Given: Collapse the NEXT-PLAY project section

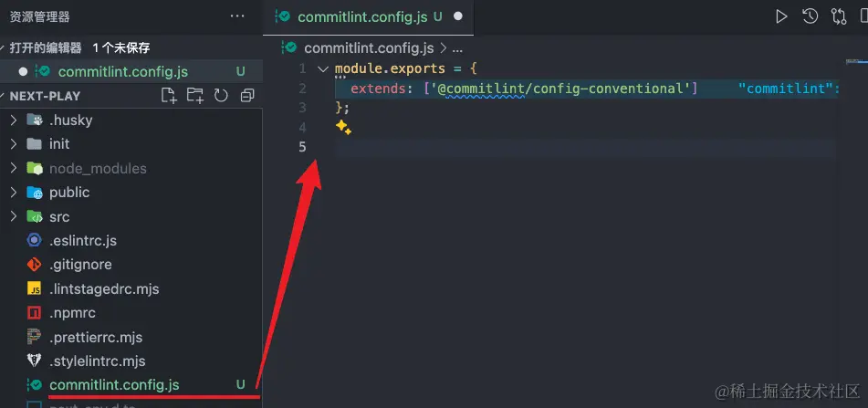Looking at the screenshot, I should coord(4,96).
